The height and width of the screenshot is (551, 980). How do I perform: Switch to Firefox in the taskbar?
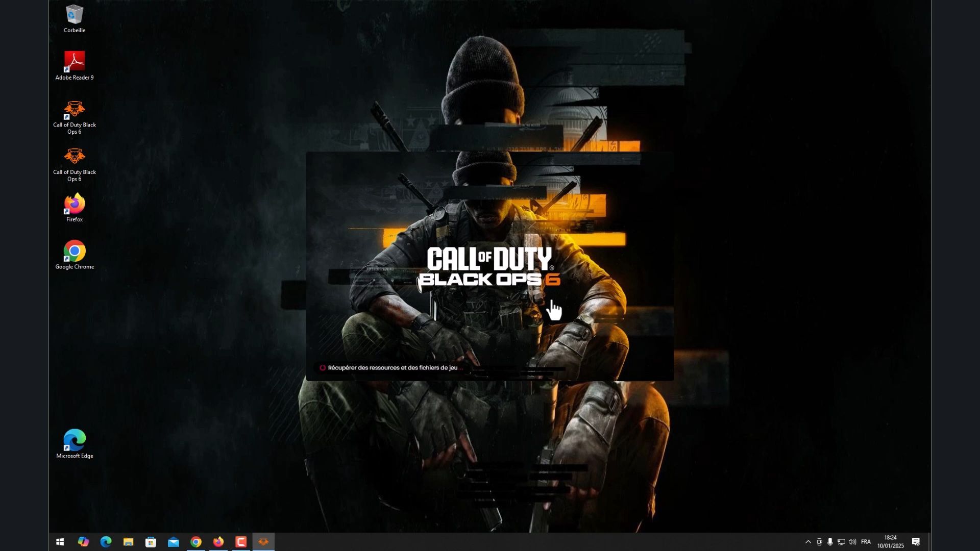coord(218,542)
